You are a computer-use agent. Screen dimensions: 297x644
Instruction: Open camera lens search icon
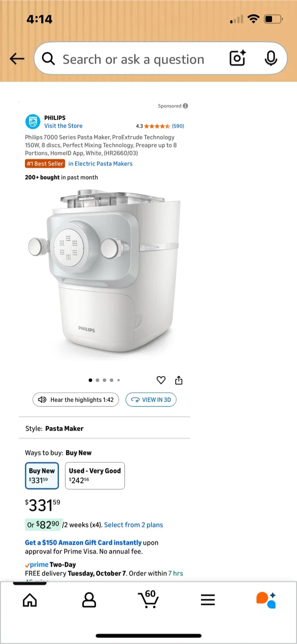(x=238, y=59)
